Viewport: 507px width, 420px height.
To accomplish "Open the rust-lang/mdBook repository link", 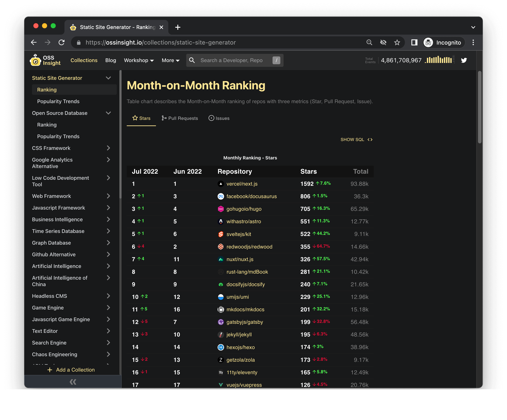I will pyautogui.click(x=247, y=272).
